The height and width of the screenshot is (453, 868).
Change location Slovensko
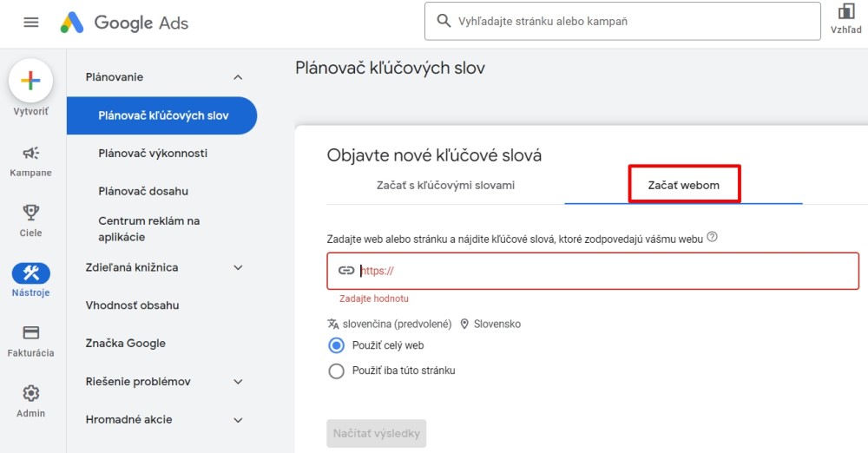click(x=497, y=324)
